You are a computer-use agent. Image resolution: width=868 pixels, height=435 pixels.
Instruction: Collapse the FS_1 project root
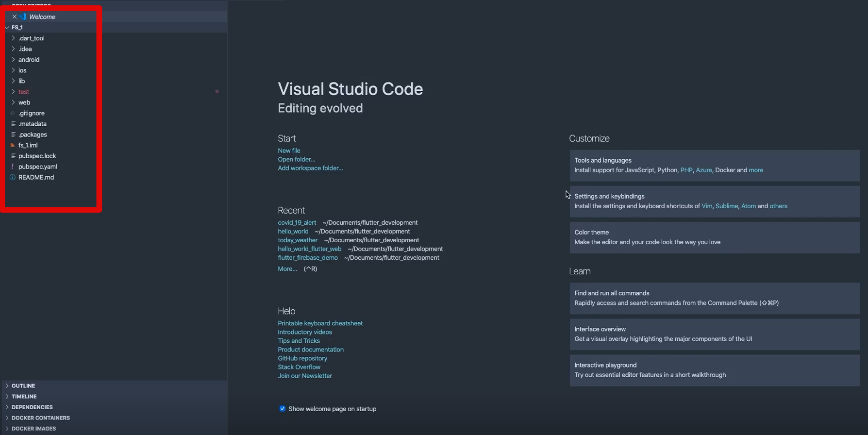click(7, 27)
